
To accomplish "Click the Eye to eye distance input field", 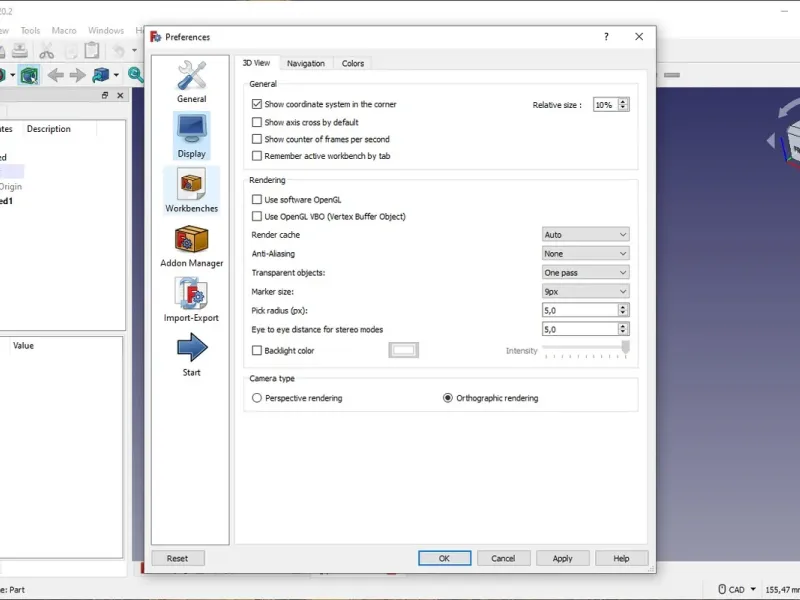I will (580, 329).
